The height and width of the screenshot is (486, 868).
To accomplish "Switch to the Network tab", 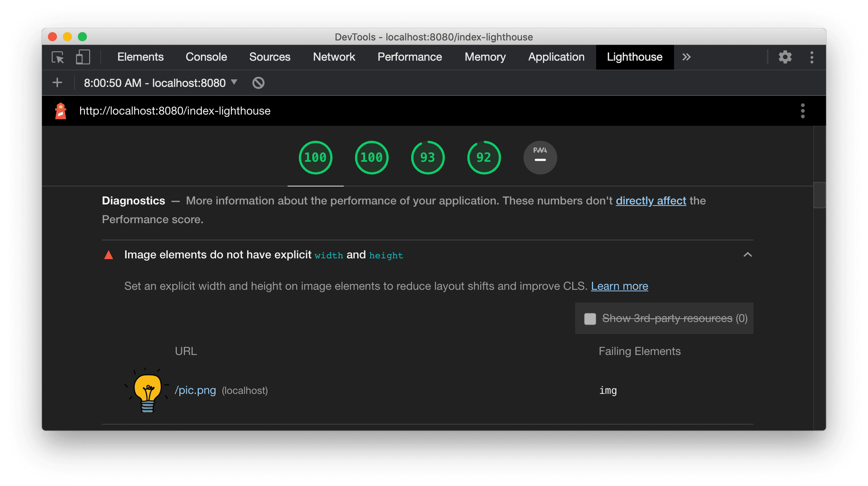I will (333, 56).
